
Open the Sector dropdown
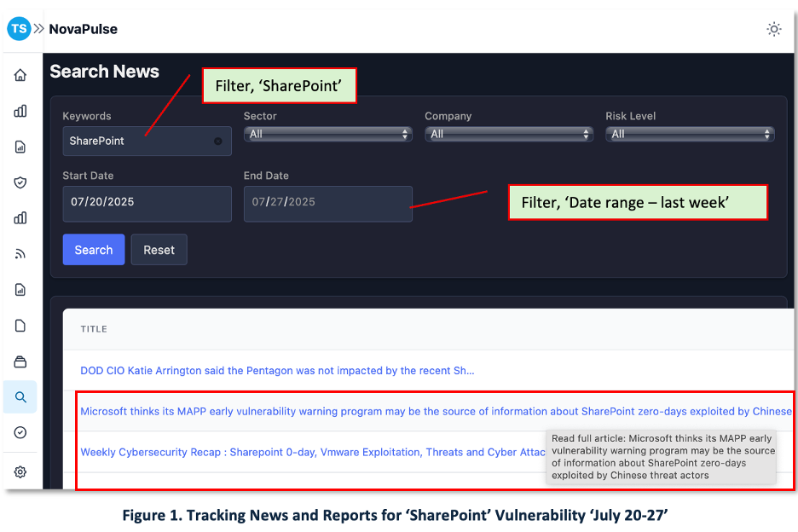328,134
